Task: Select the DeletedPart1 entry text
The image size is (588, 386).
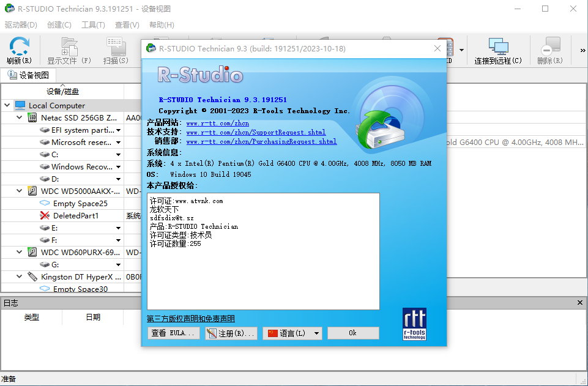Action: tap(76, 215)
